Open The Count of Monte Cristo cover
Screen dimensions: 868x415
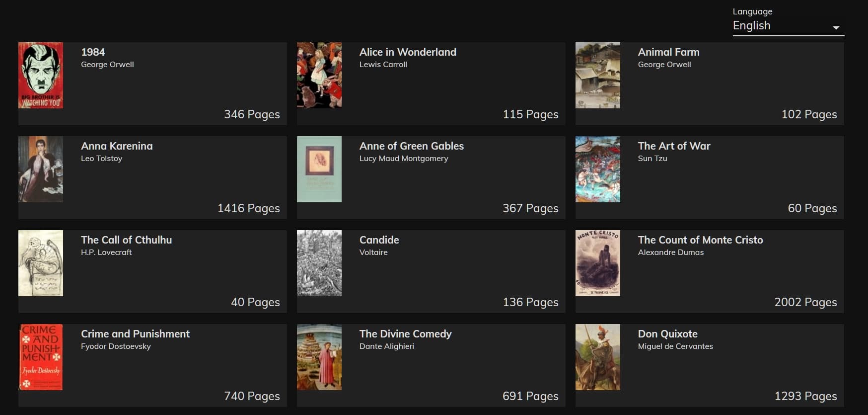click(x=598, y=263)
